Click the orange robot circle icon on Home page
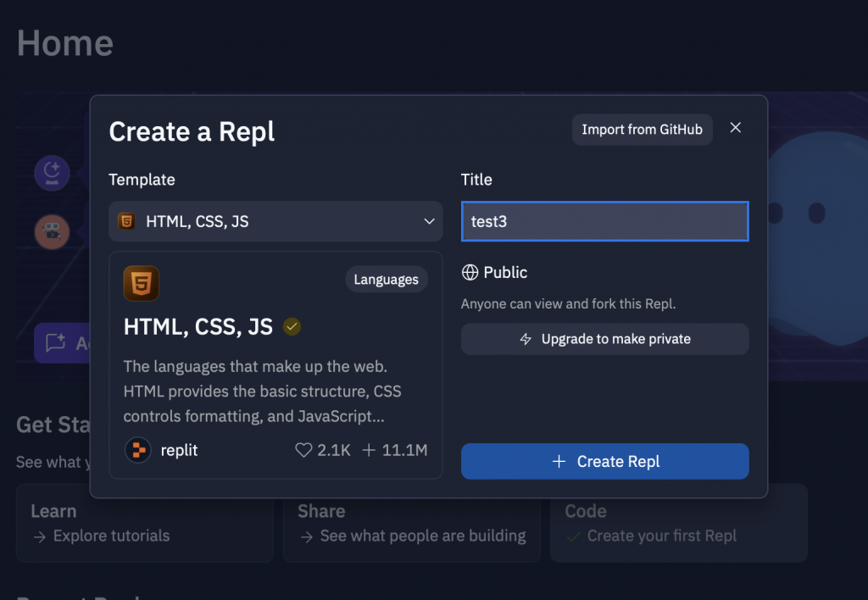 52,232
